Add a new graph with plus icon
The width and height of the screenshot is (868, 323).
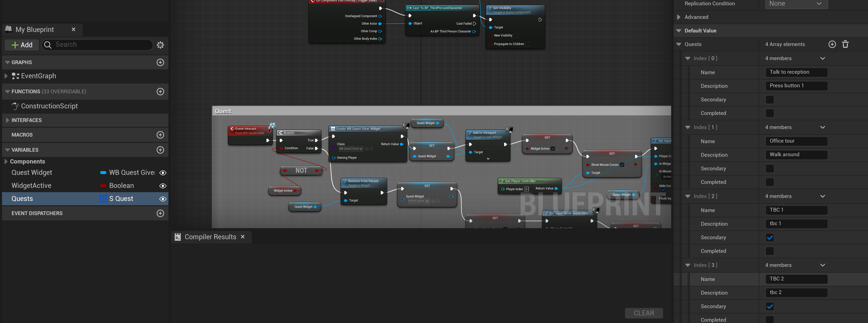[x=160, y=62]
